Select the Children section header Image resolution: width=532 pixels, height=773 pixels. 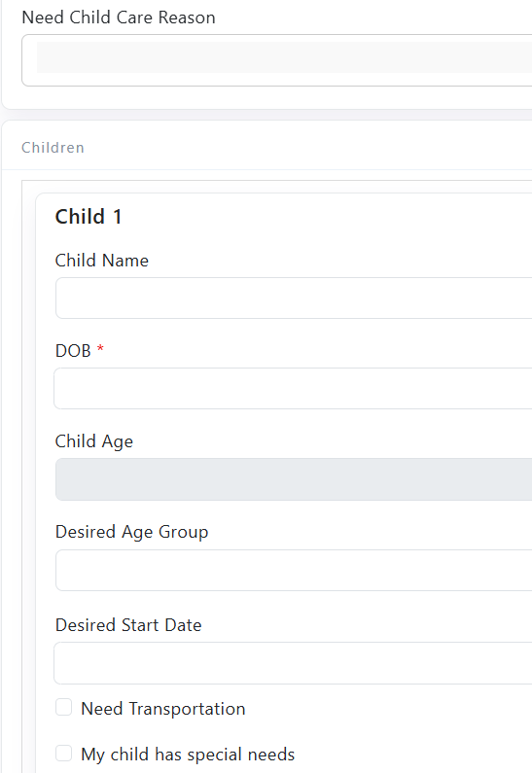click(x=53, y=148)
